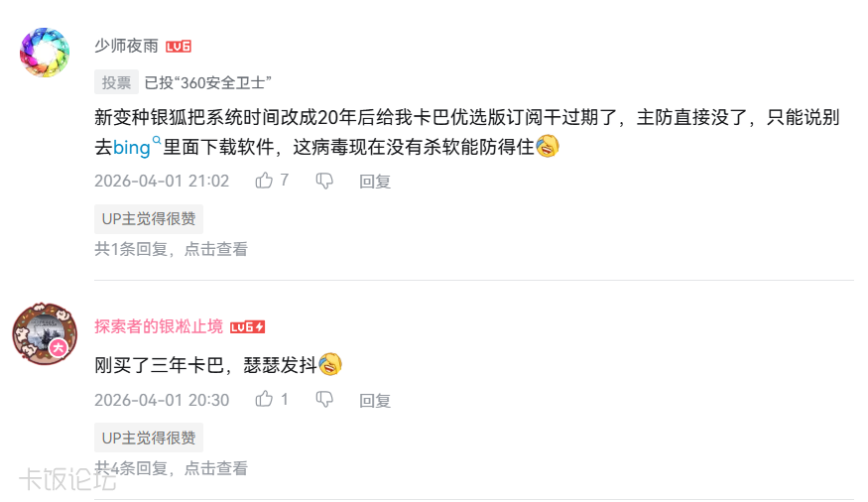Click the first UP主觉得很赞 tag
The height and width of the screenshot is (502, 868).
[x=149, y=218]
